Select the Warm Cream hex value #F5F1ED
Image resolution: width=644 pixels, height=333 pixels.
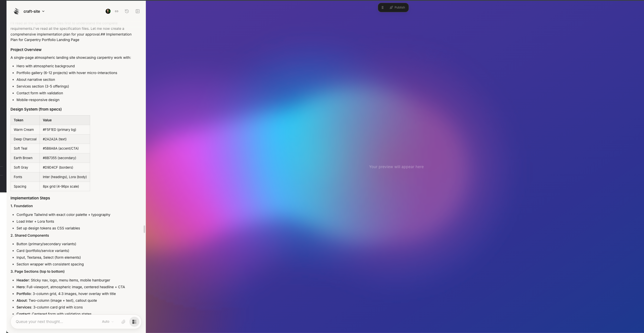coord(59,130)
